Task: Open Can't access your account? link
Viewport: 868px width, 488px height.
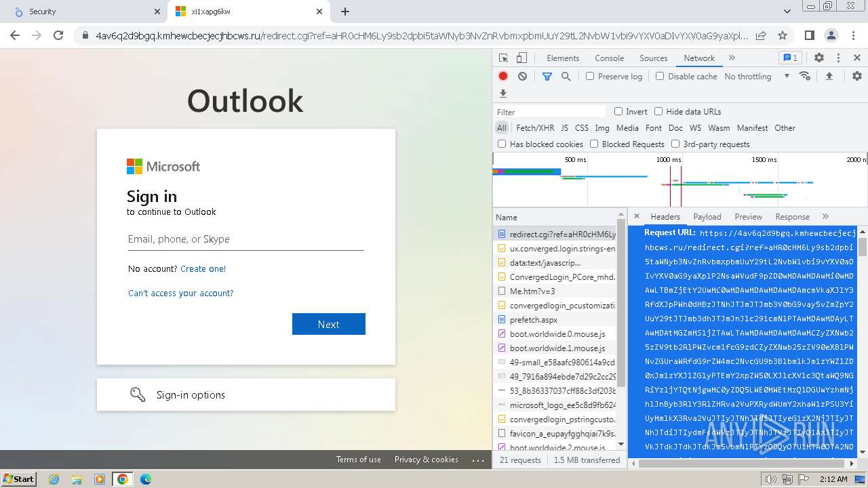Action: coord(180,293)
